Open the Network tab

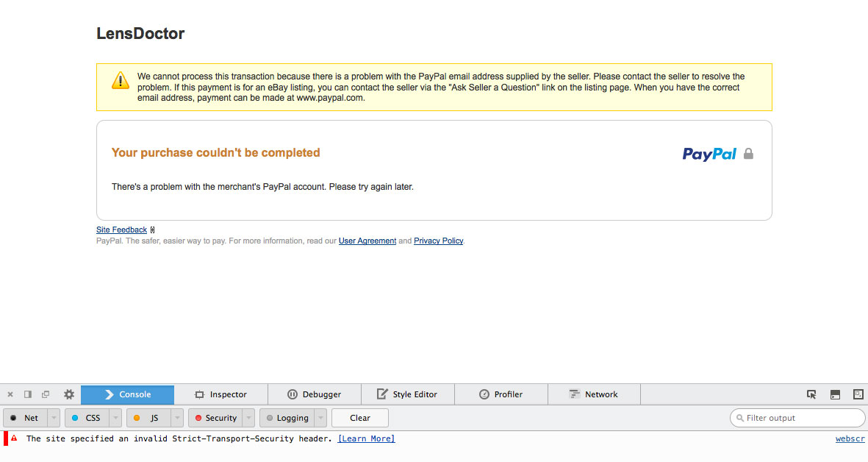(594, 394)
